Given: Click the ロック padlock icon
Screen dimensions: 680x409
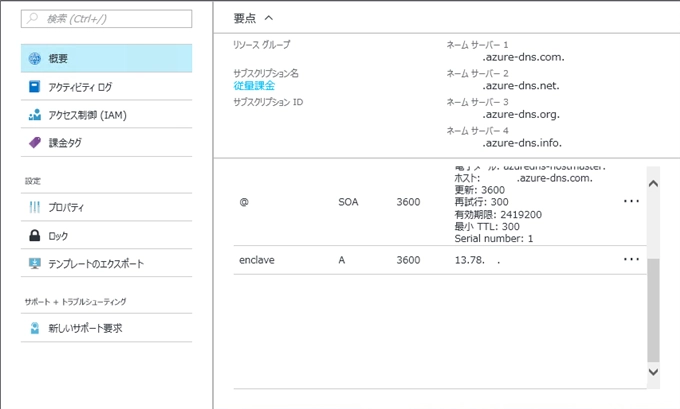Looking at the screenshot, I should [x=35, y=236].
